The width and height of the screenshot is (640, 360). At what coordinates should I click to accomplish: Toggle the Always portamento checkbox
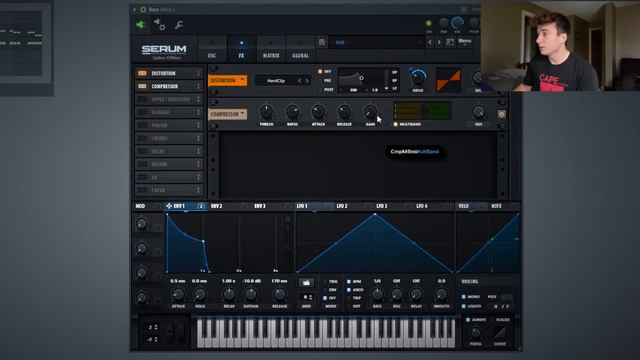(x=468, y=320)
